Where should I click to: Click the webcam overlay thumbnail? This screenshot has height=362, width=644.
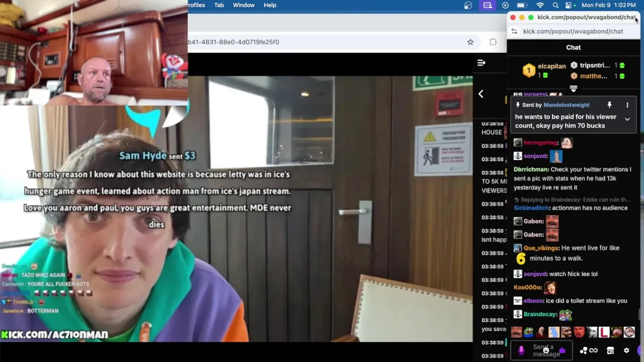point(94,52)
